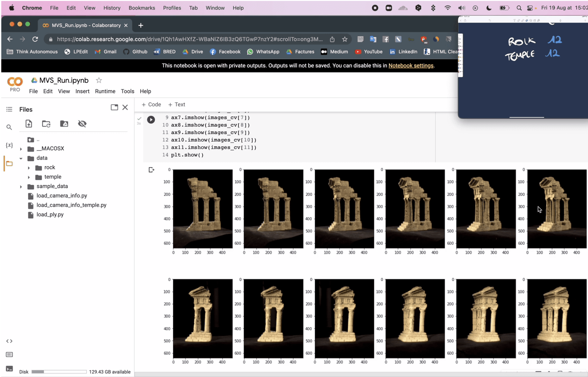Open the Insert menu in Colab
Image resolution: width=588 pixels, height=377 pixels.
(x=82, y=91)
